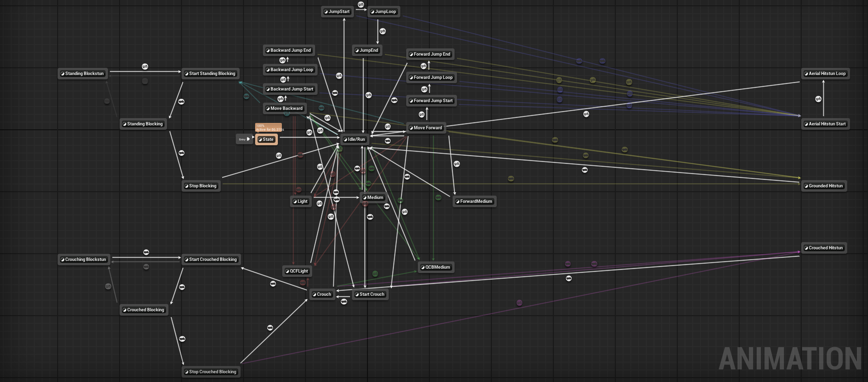
Task: Select the Grounded Hitstun node
Action: 823,186
